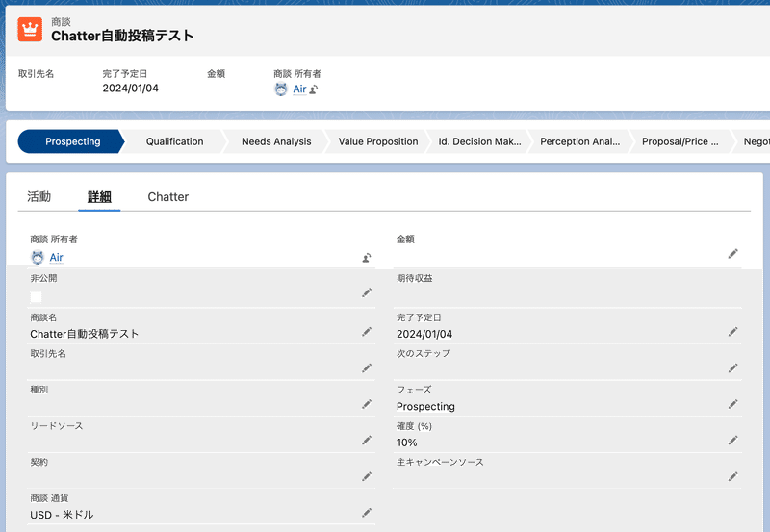Click the フェーズ value Prospecting
This screenshot has width=770, height=532.
425,406
